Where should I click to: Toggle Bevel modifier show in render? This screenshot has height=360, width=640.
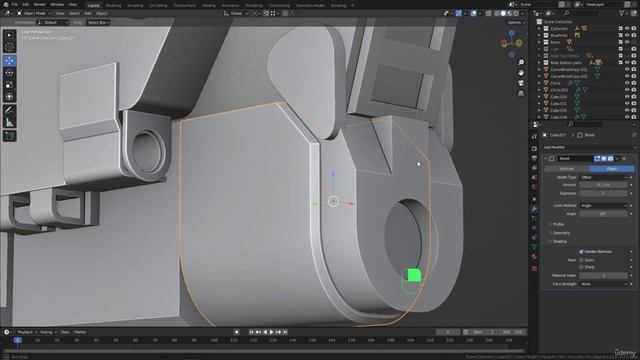pos(610,158)
